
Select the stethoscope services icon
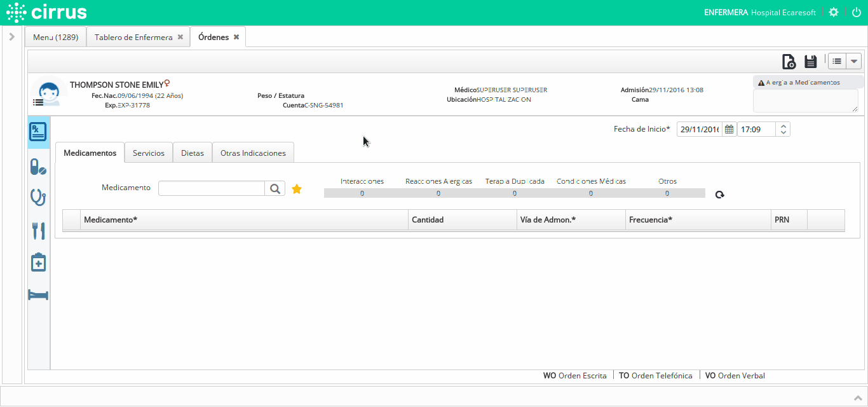point(38,197)
